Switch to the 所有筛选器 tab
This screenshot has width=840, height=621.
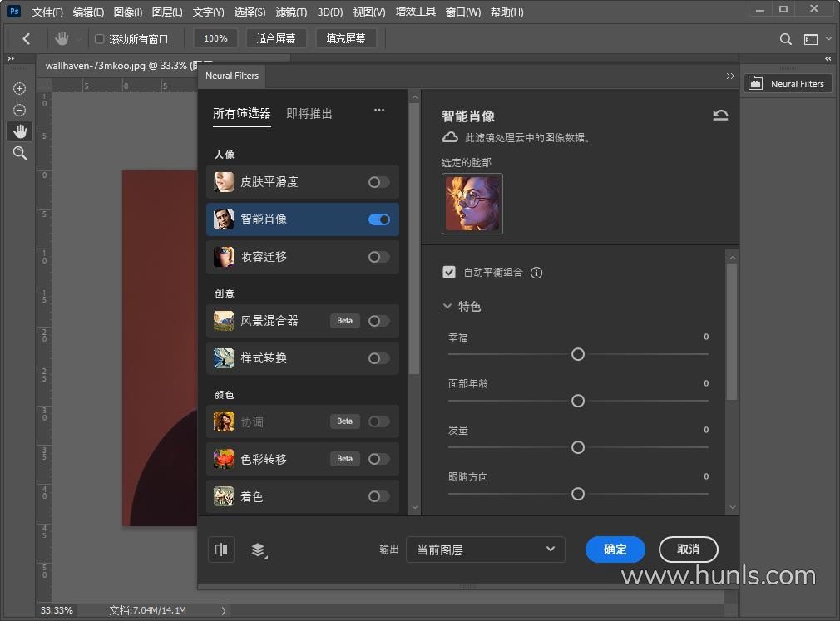242,114
